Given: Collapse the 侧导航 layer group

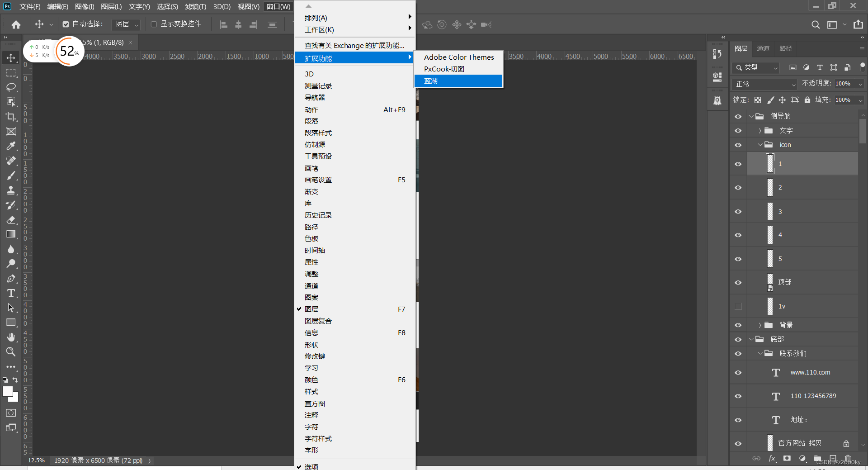Looking at the screenshot, I should click(751, 116).
